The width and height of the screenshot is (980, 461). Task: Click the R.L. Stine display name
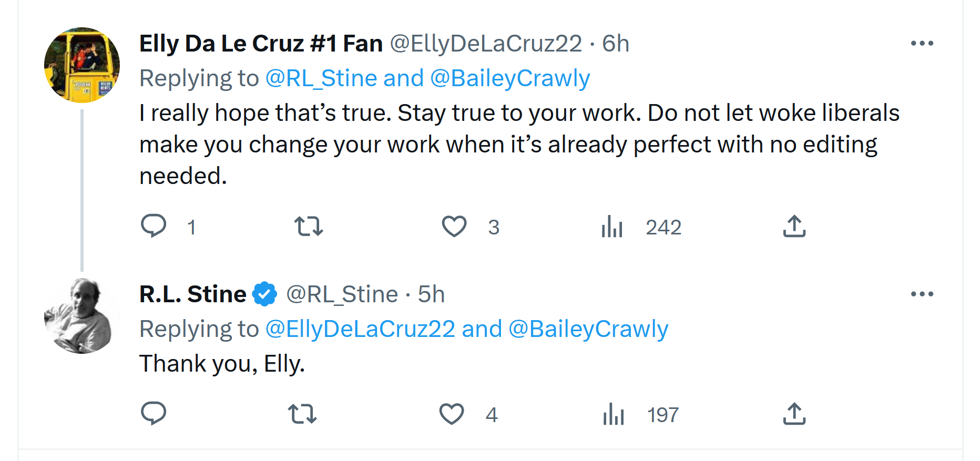(x=193, y=294)
